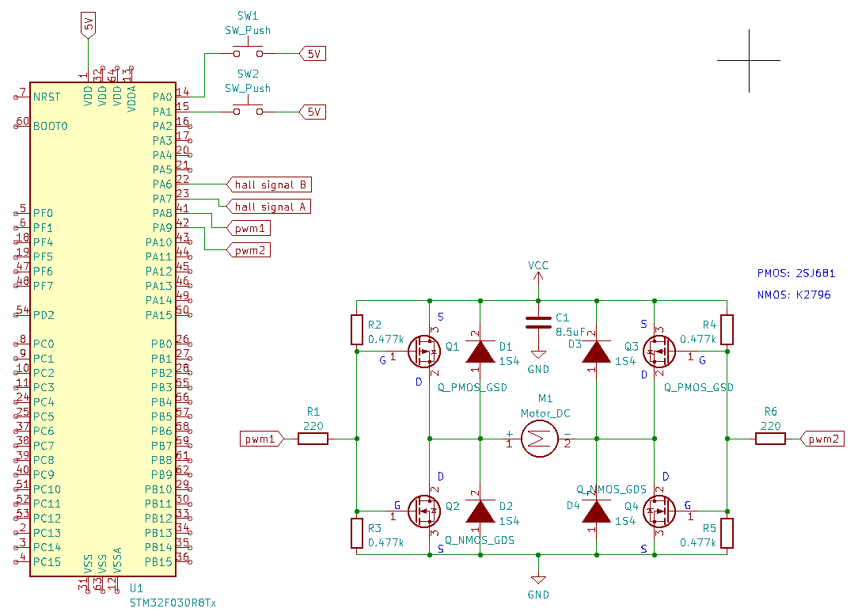Click the SW_Push text under SW1
This screenshot has height=616, width=858.
pyautogui.click(x=248, y=31)
